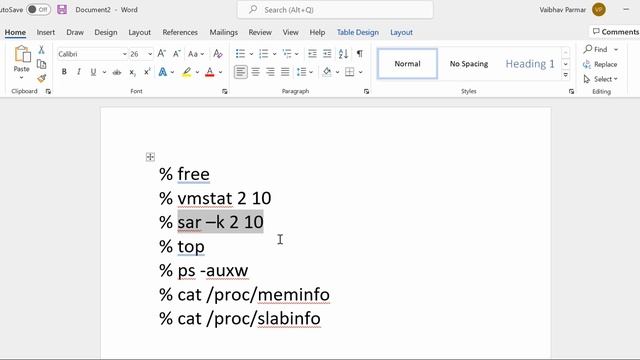Open the Home tab

(x=15, y=32)
